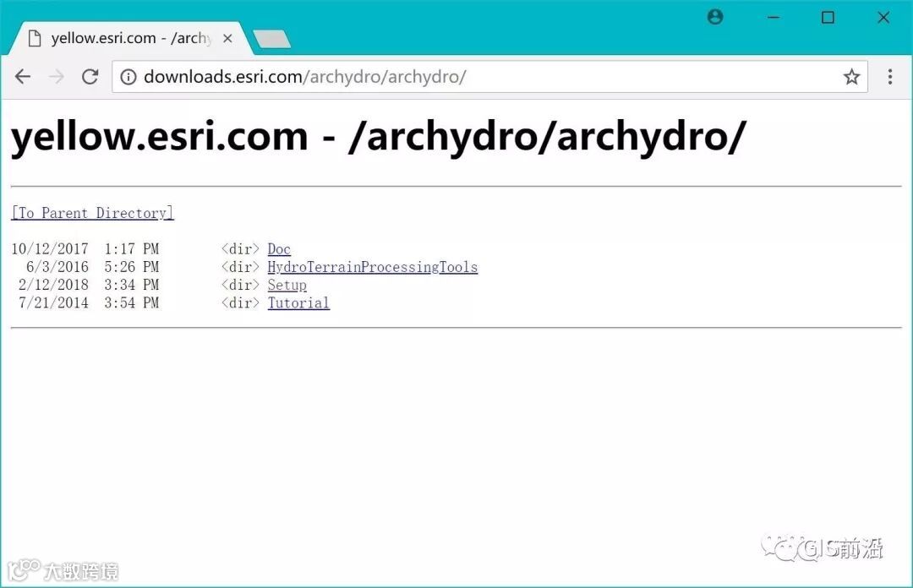Image resolution: width=913 pixels, height=588 pixels.
Task: Click the <dir> label beside Doc
Action: [240, 248]
